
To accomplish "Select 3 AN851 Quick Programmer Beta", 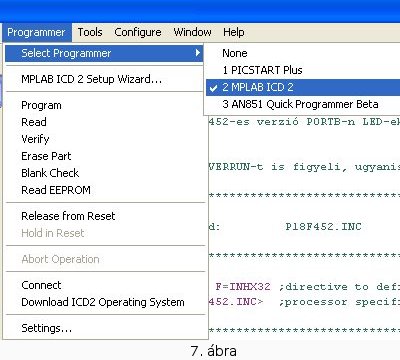I will pyautogui.click(x=303, y=104).
